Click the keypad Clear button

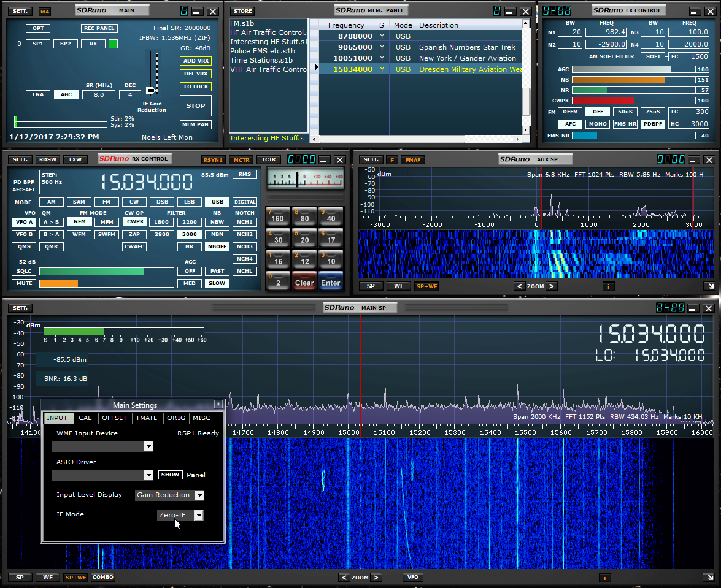[x=304, y=281]
